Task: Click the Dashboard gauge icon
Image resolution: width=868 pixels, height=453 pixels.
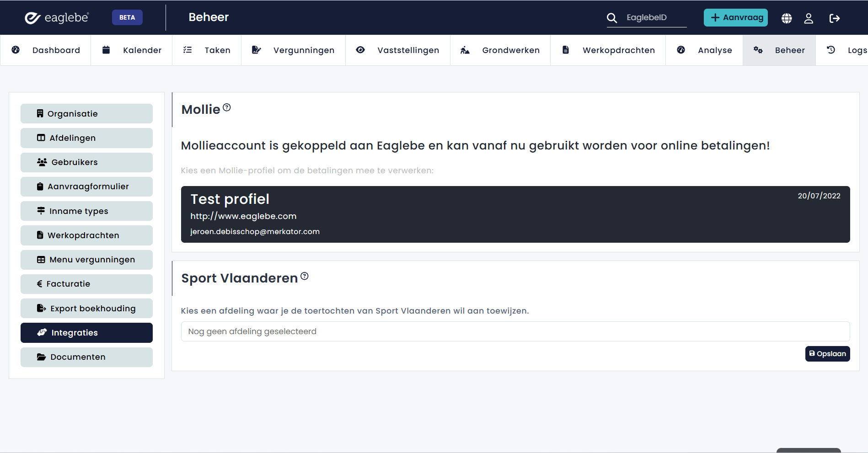Action: click(x=16, y=50)
